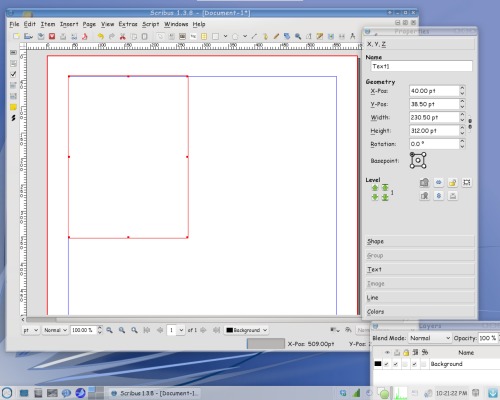
Task: Click Zoom out magnifier in status bar
Action: coord(109,330)
